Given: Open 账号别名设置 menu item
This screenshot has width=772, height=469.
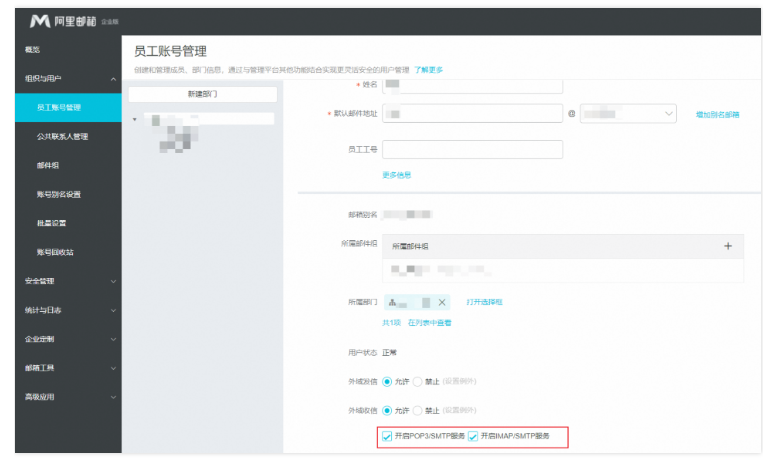Looking at the screenshot, I should click(x=59, y=194).
